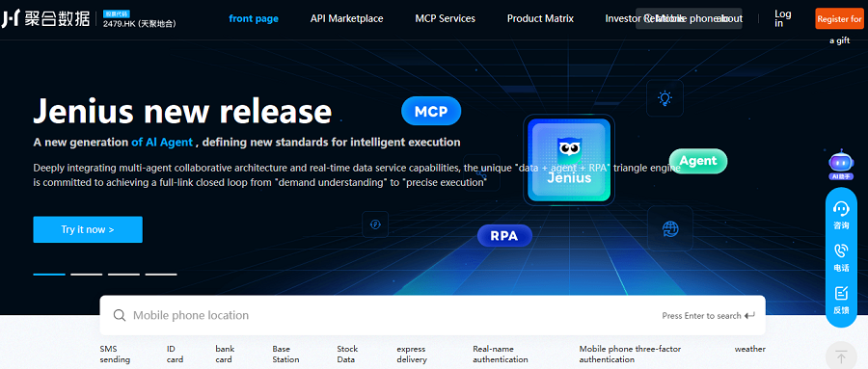Select the first carousel slide indicator
Image resolution: width=868 pixels, height=369 pixels.
click(x=49, y=274)
